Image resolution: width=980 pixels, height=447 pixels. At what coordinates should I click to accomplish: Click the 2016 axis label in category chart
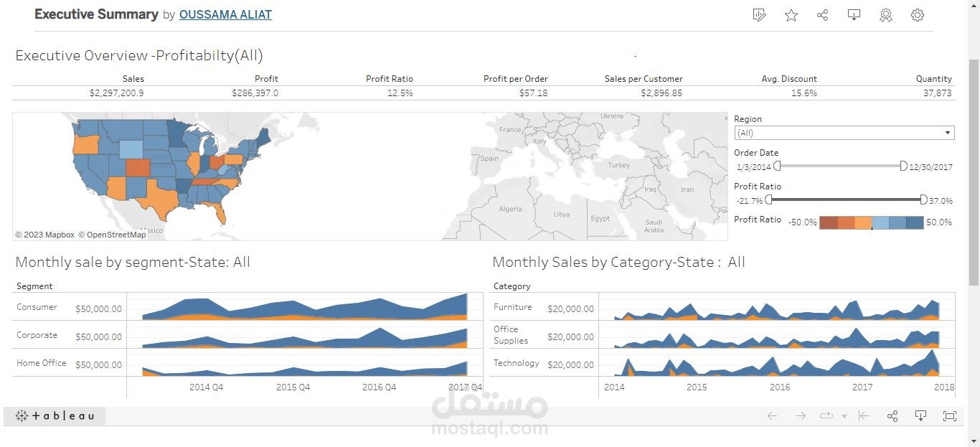click(x=780, y=387)
